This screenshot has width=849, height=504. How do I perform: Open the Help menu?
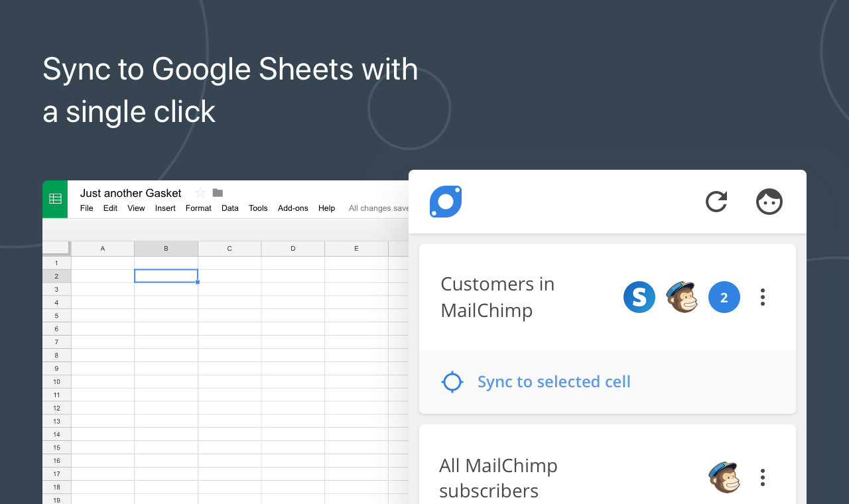(326, 208)
